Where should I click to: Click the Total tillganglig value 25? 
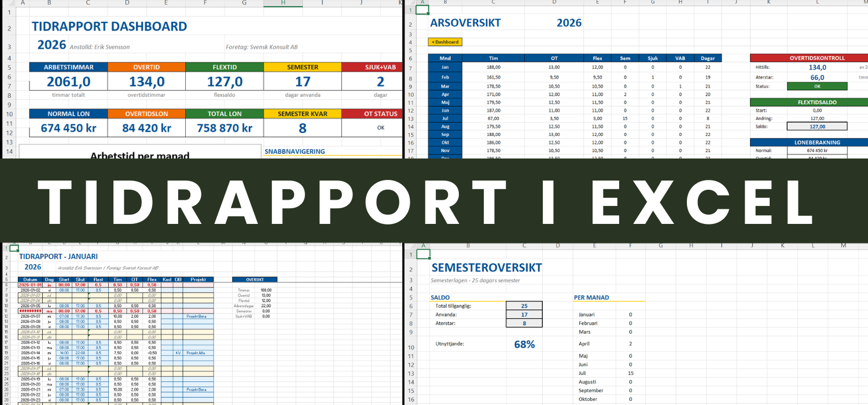coord(524,306)
